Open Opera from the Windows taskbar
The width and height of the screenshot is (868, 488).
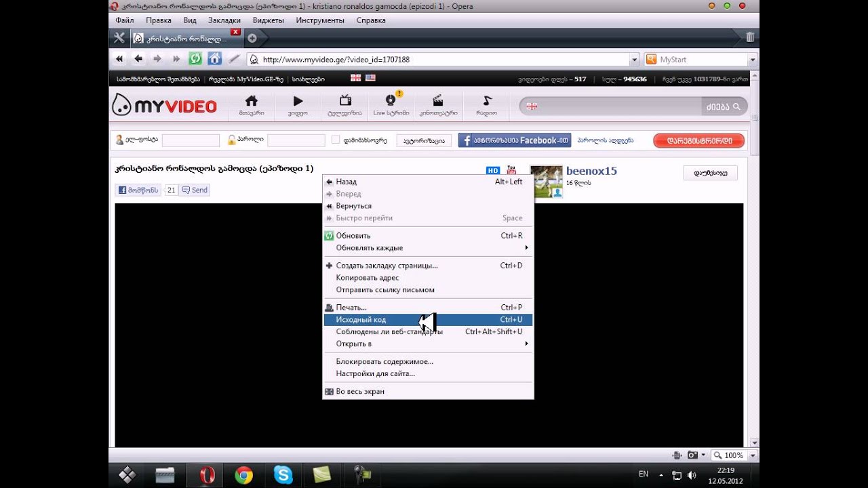click(x=206, y=475)
